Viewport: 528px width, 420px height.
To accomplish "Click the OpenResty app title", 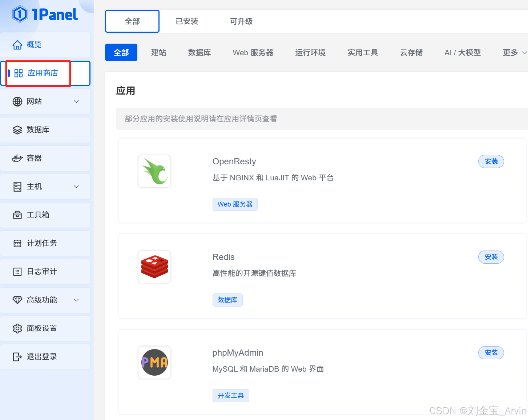I will pyautogui.click(x=234, y=161).
